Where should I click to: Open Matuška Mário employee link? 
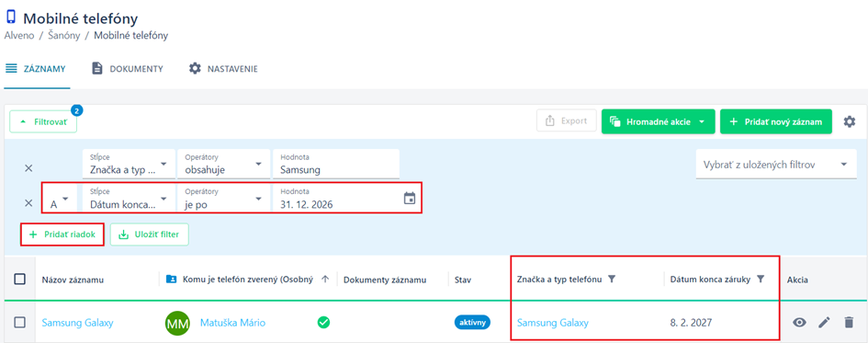232,323
